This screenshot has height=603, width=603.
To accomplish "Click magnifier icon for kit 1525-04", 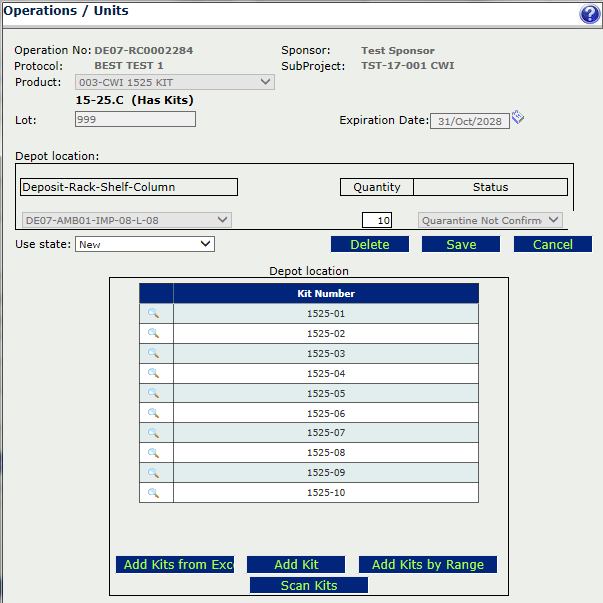I will tap(153, 373).
